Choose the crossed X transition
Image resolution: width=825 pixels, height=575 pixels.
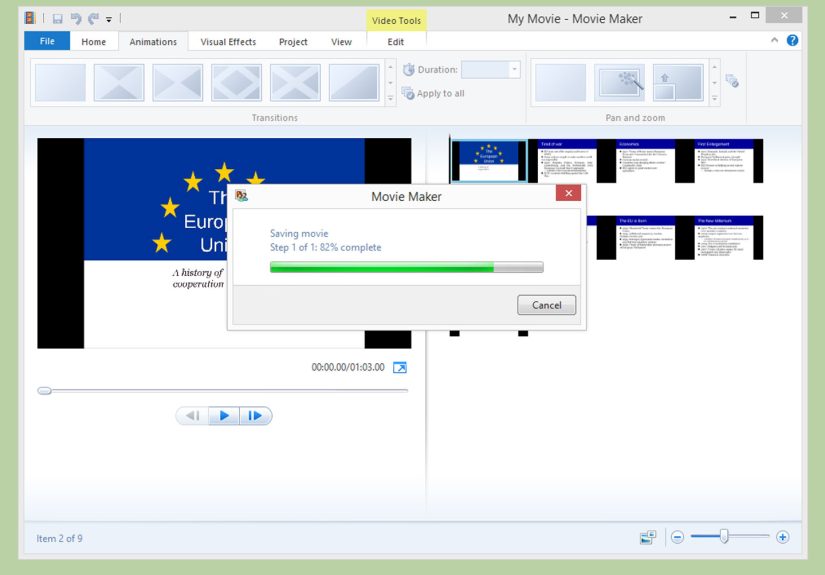pyautogui.click(x=295, y=83)
